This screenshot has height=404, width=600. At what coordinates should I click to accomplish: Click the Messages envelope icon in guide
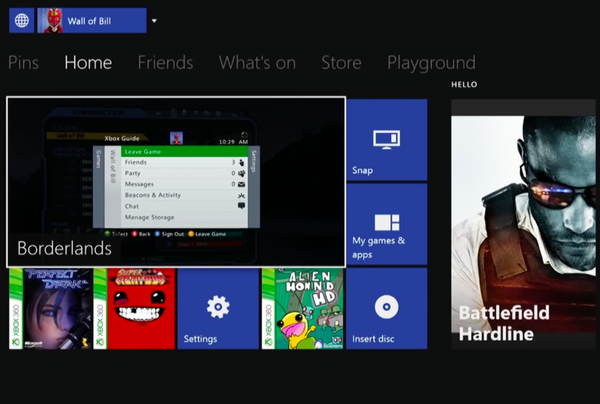[x=241, y=184]
